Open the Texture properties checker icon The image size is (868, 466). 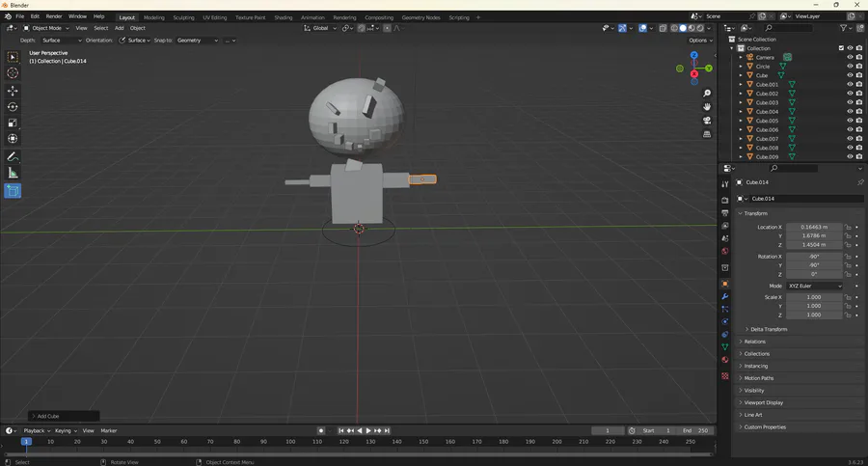(725, 376)
